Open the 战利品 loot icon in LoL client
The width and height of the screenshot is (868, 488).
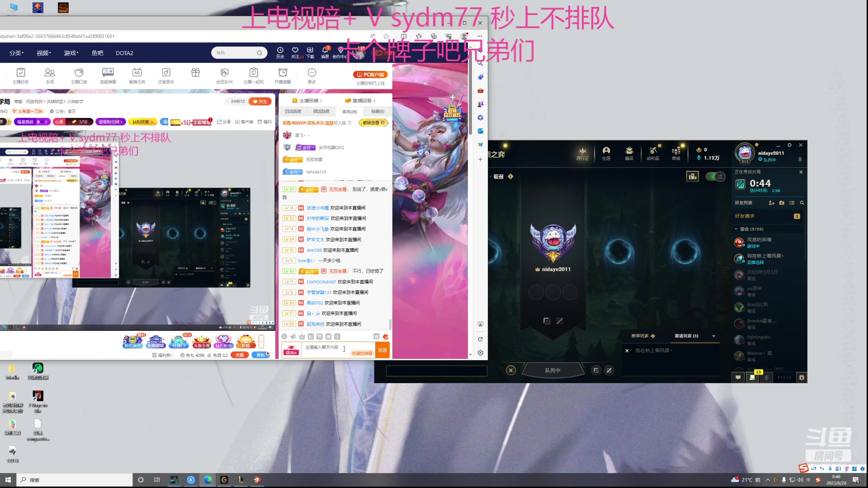pyautogui.click(x=652, y=153)
